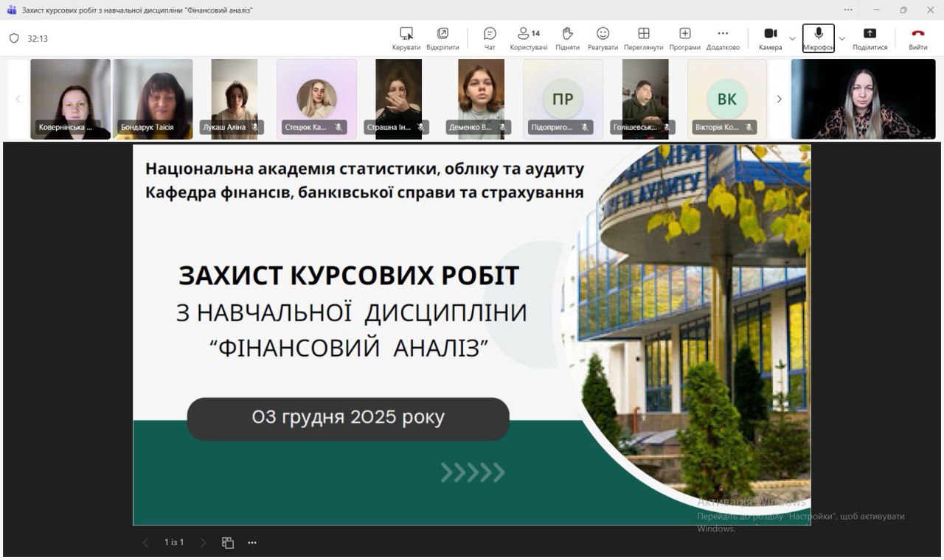
Task: Open the Реагувати reactions menu
Action: pos(603,38)
